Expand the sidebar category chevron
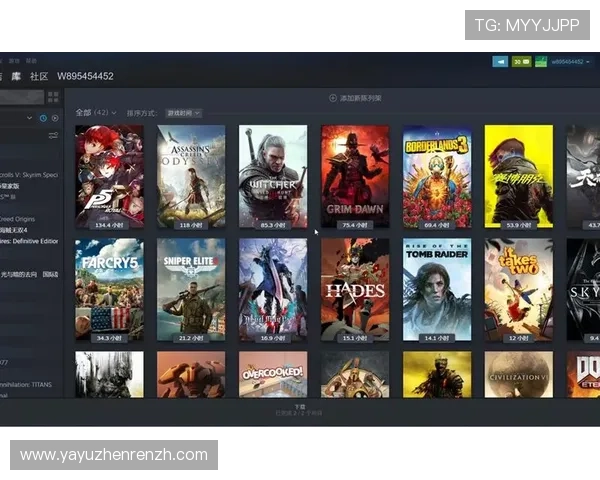 (29, 118)
